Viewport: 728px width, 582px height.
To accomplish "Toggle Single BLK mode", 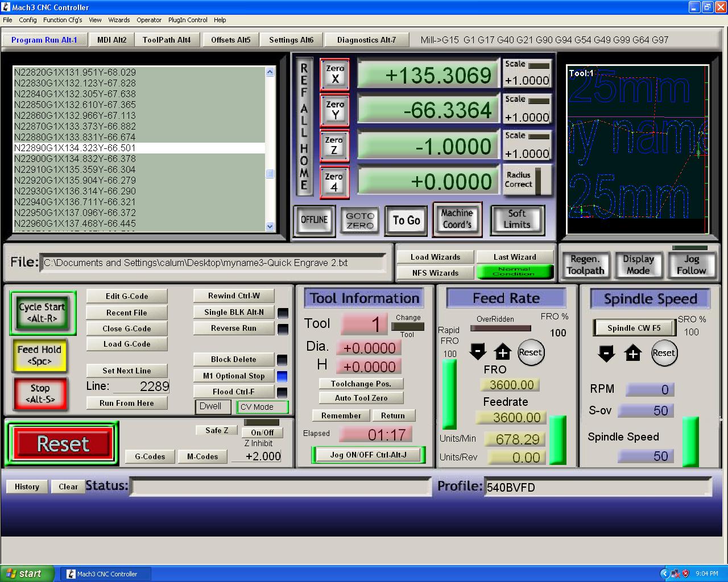I will [x=234, y=312].
